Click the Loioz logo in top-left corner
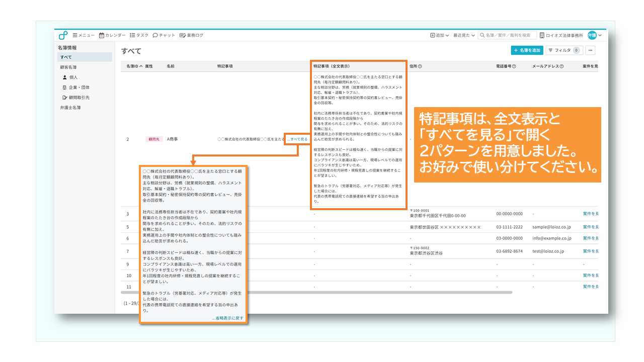The width and height of the screenshot is (644, 362). click(63, 35)
